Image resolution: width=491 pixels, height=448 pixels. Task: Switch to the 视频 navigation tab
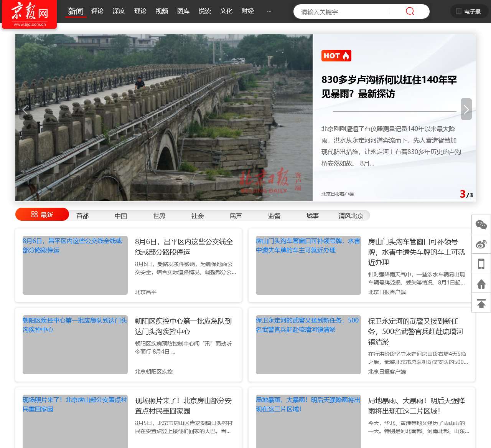161,11
